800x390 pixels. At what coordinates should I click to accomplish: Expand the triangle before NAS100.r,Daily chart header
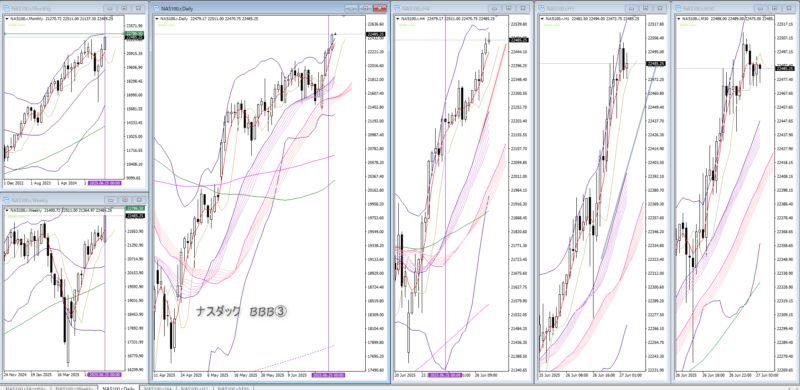(x=157, y=18)
